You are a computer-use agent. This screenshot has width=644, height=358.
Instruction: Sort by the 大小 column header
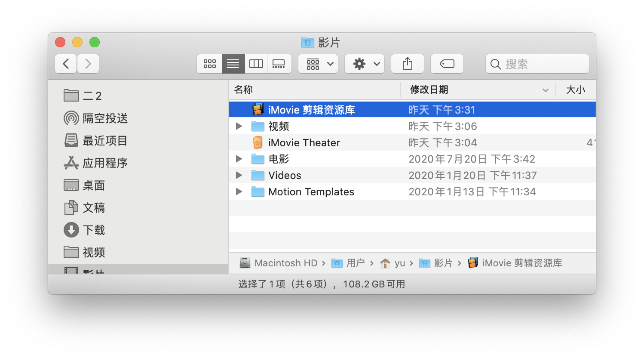tap(576, 89)
